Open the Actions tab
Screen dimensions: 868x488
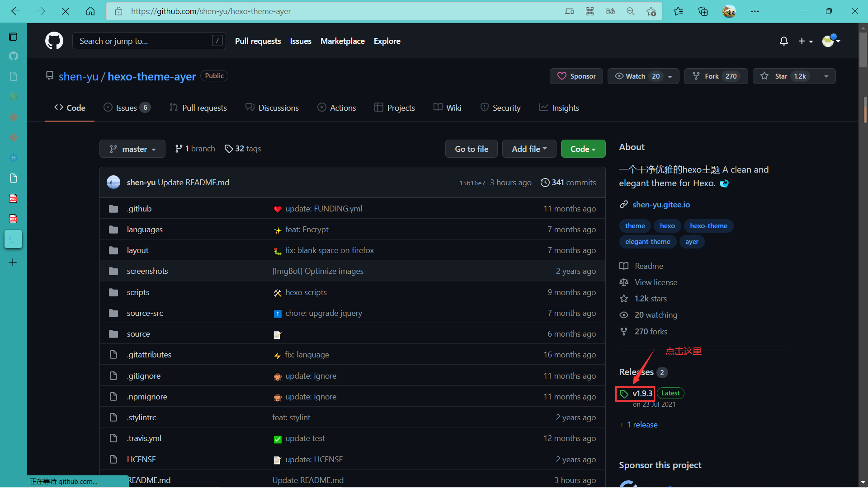(337, 108)
